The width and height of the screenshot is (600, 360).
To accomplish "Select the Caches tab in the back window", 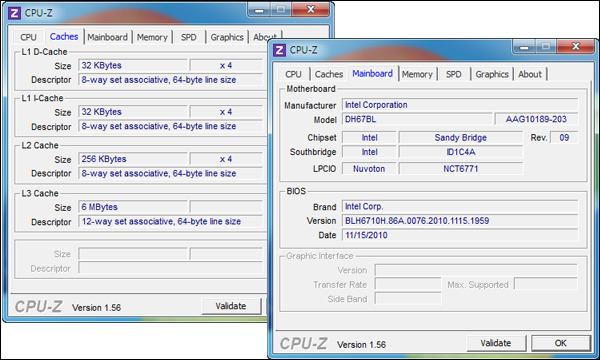I will coord(64,36).
